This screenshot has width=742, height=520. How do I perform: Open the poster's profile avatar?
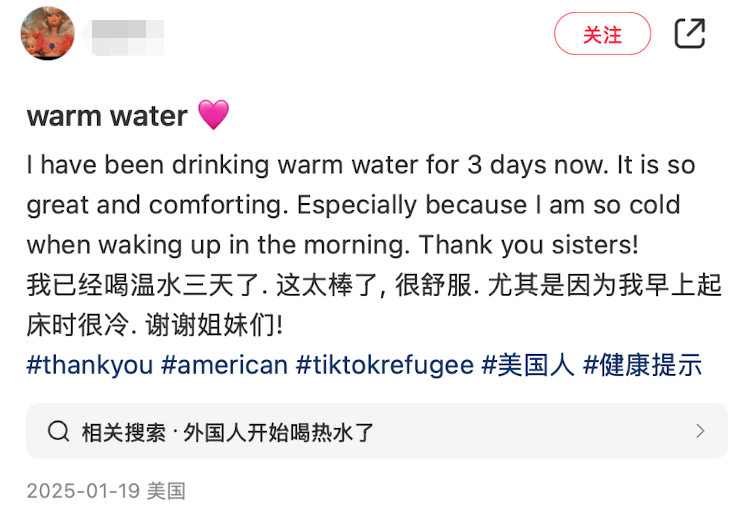click(48, 34)
